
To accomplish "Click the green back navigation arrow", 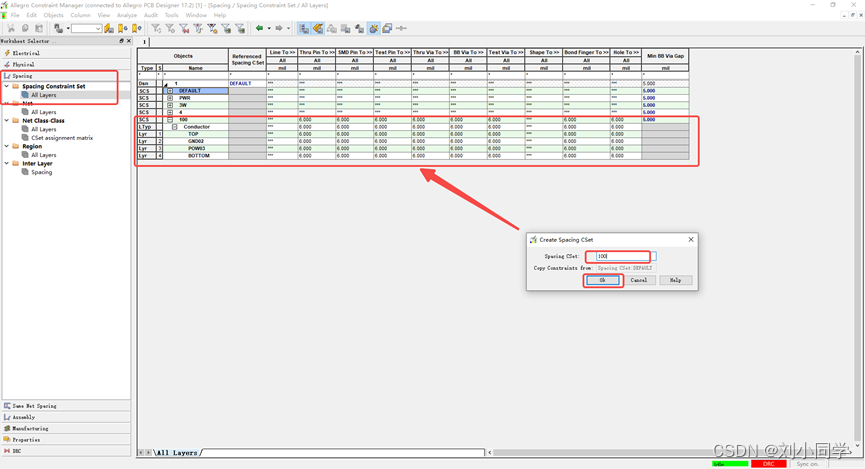I will click(x=260, y=28).
